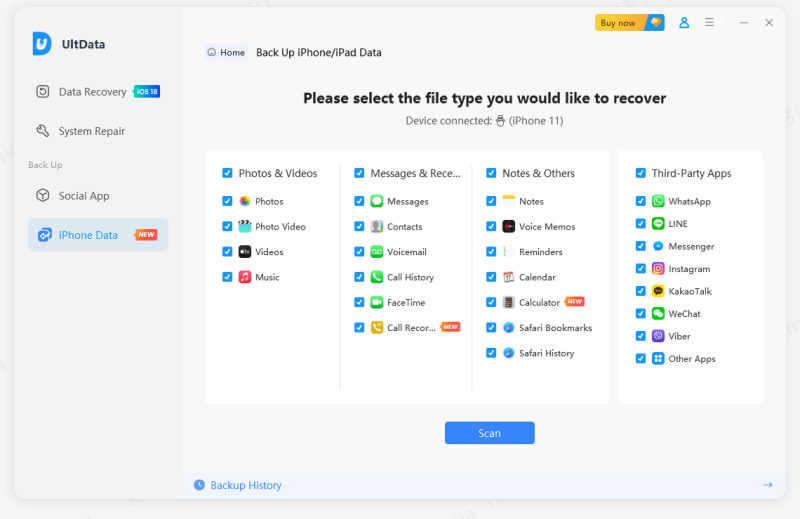
Task: Click the Other Apps grid icon
Action: point(658,358)
